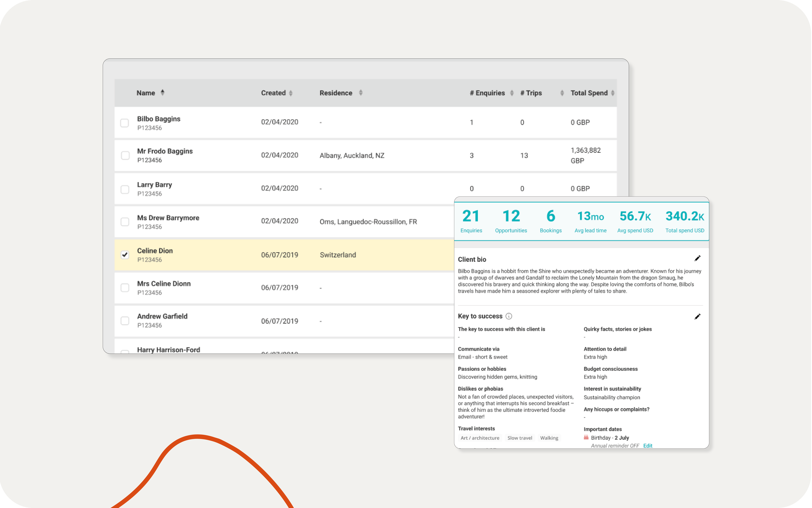Click the 340.2K Total spend USD stat
The height and width of the screenshot is (508, 812).
pyautogui.click(x=685, y=221)
